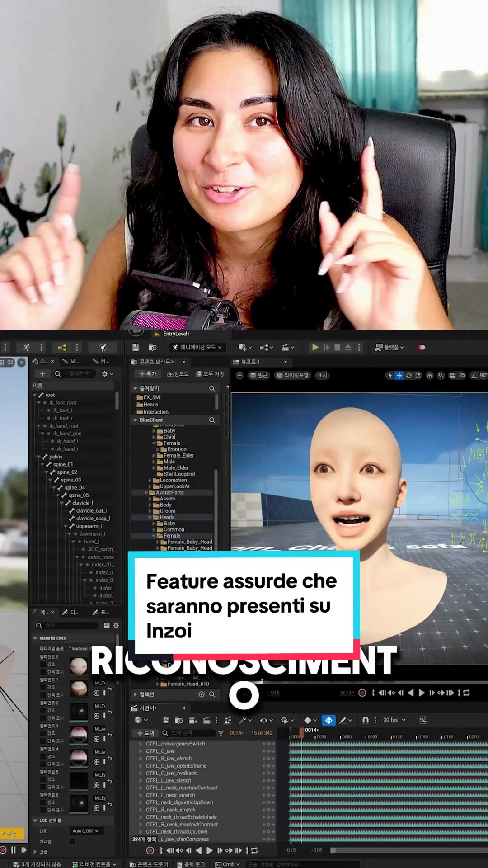Enable 강조 highlight for 엘리먼트 1
This screenshot has height=868, width=488.
[43, 687]
